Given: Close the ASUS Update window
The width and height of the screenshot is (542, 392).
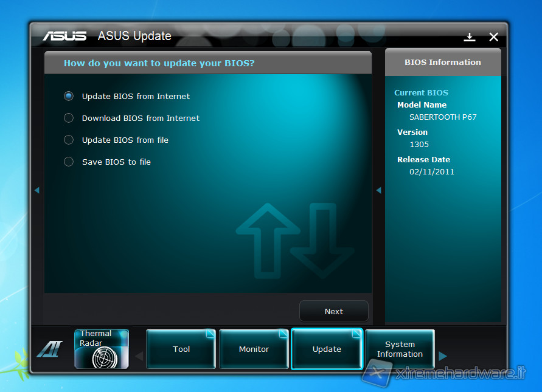Looking at the screenshot, I should click(x=494, y=37).
